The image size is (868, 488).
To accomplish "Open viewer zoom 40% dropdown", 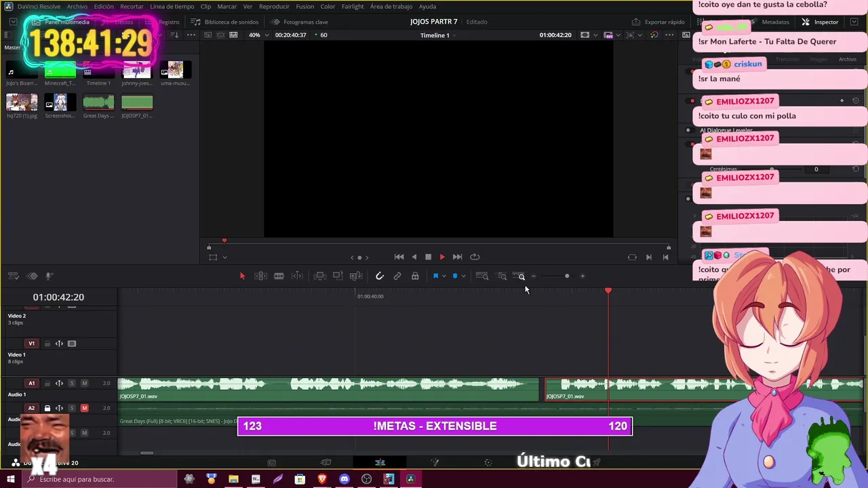I will (258, 35).
